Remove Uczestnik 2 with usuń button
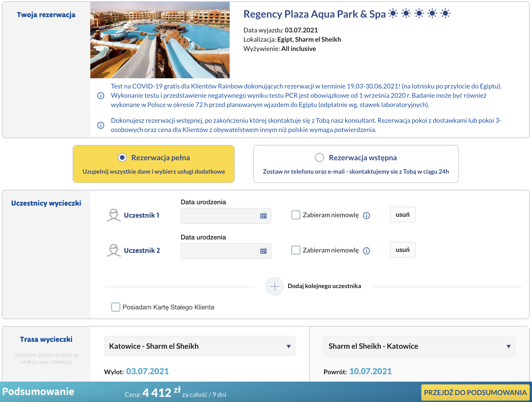 (403, 249)
